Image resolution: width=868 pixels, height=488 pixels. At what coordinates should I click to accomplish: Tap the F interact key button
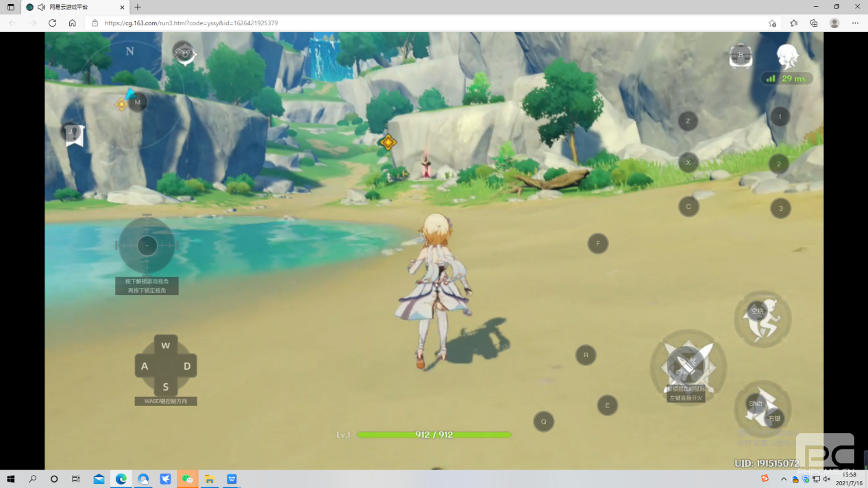pyautogui.click(x=598, y=244)
